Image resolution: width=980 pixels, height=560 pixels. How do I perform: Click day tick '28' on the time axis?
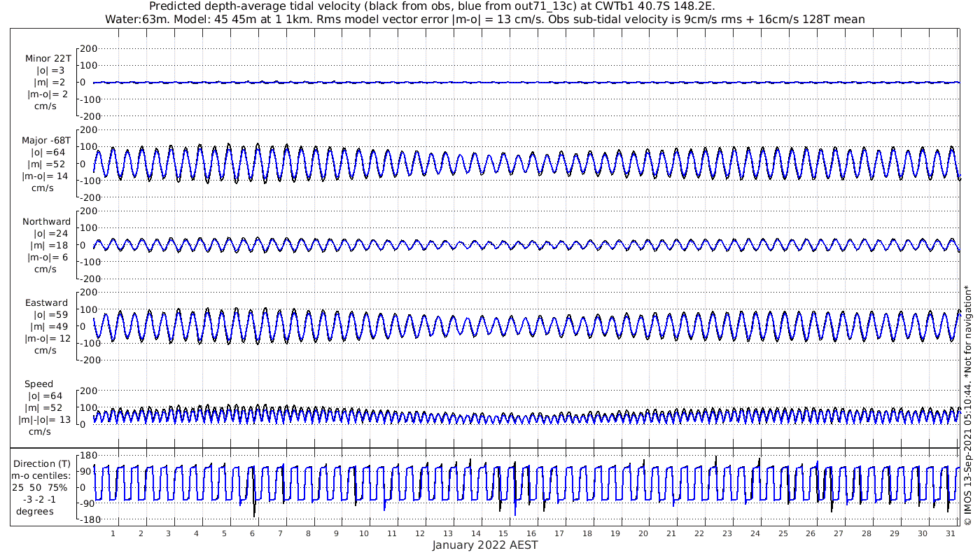867,533
